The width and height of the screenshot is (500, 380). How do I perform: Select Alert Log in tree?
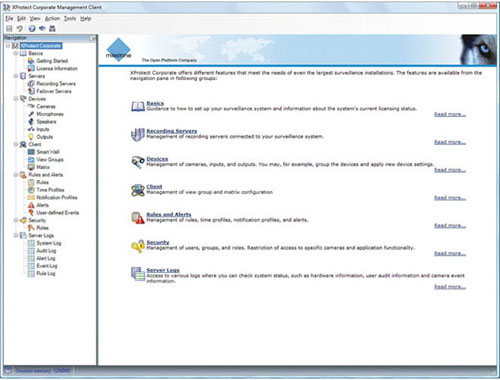[x=46, y=258]
